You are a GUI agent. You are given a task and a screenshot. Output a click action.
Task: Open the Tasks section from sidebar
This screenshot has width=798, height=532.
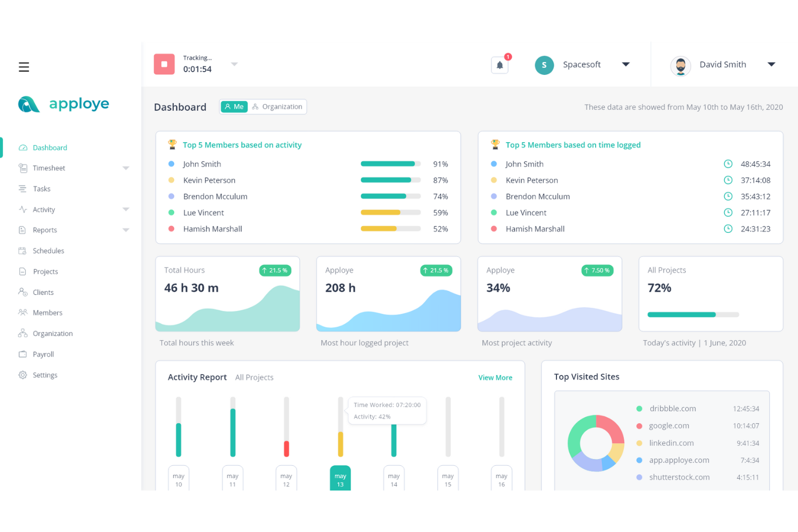pos(23,189)
